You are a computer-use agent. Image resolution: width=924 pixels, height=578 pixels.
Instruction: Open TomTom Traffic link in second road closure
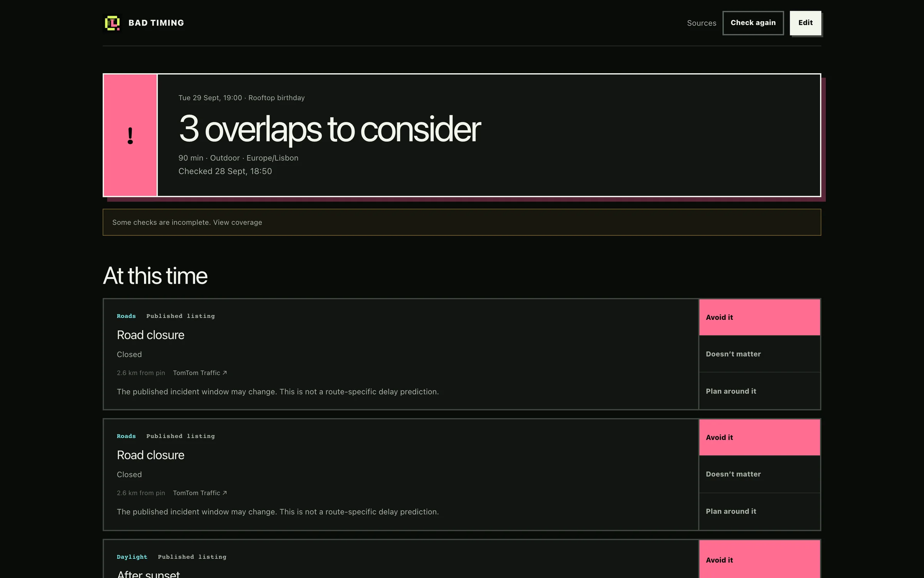point(200,493)
